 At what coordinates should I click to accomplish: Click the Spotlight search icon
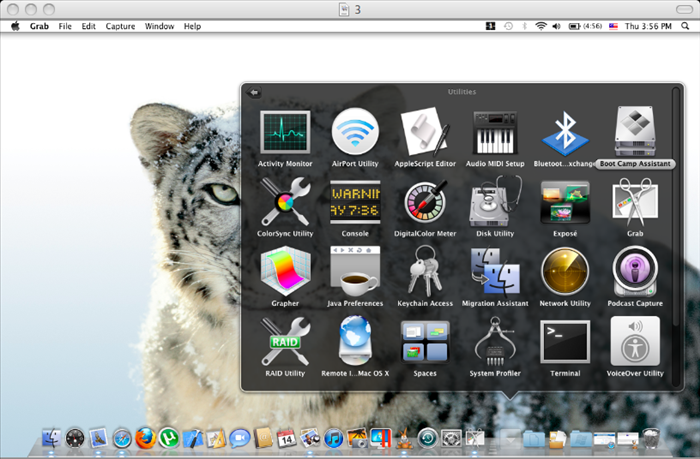coord(685,26)
